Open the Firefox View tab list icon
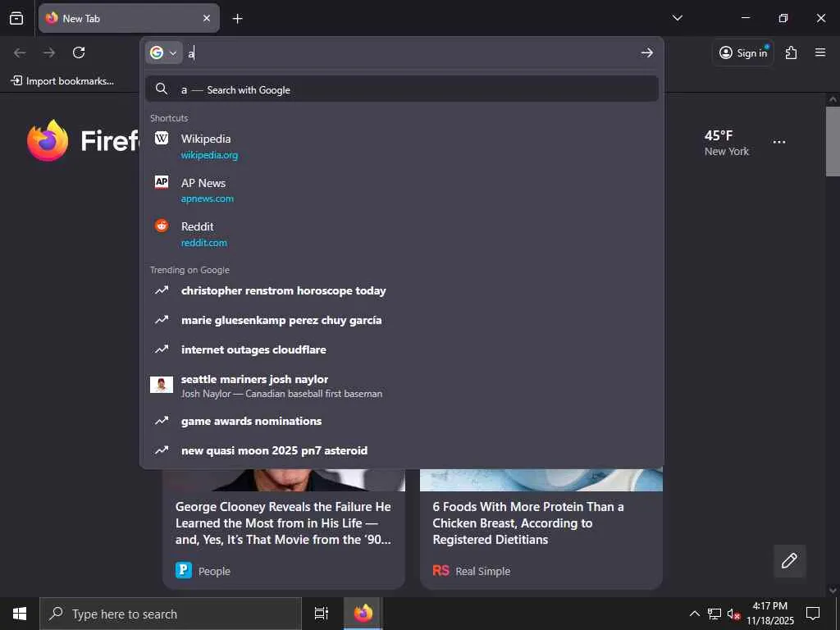Image resolution: width=840 pixels, height=630 pixels. (x=16, y=18)
